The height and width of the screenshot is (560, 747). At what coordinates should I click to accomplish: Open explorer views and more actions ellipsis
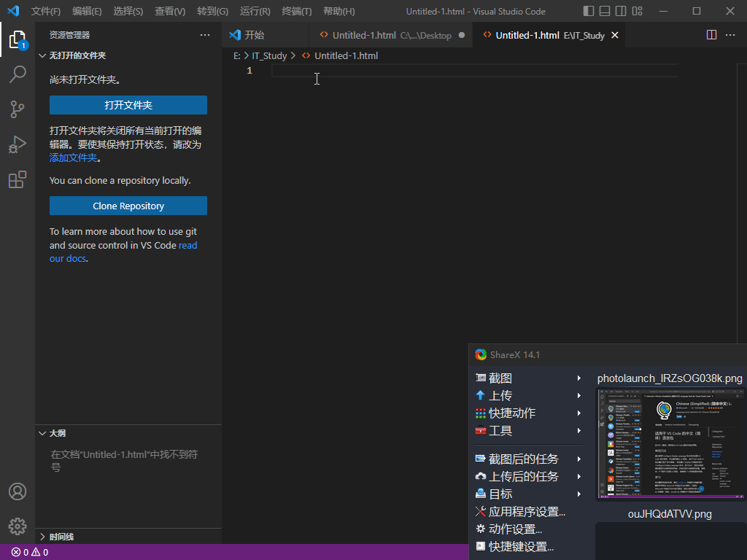click(205, 35)
